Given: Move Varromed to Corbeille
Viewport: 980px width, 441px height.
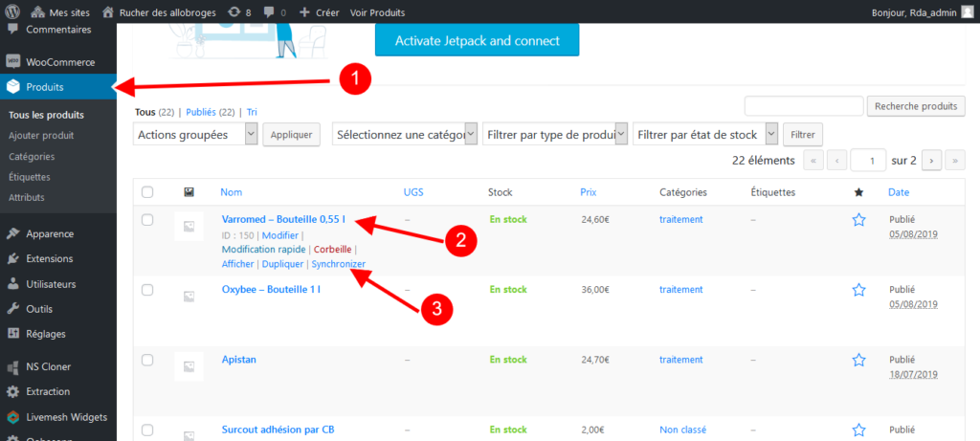Looking at the screenshot, I should click(332, 250).
